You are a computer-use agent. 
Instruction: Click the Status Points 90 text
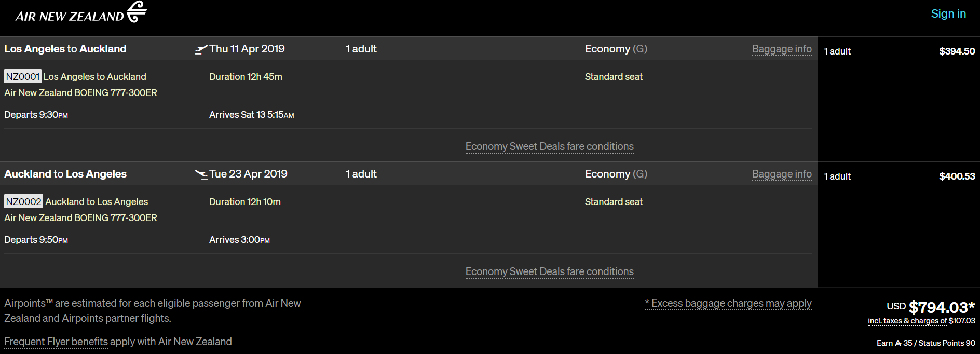pos(947,343)
